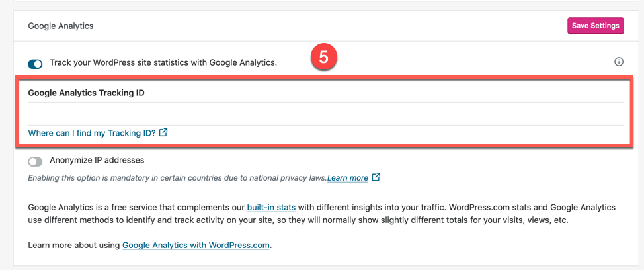Click external-link icon beside the Tracking ID help link

tap(163, 132)
